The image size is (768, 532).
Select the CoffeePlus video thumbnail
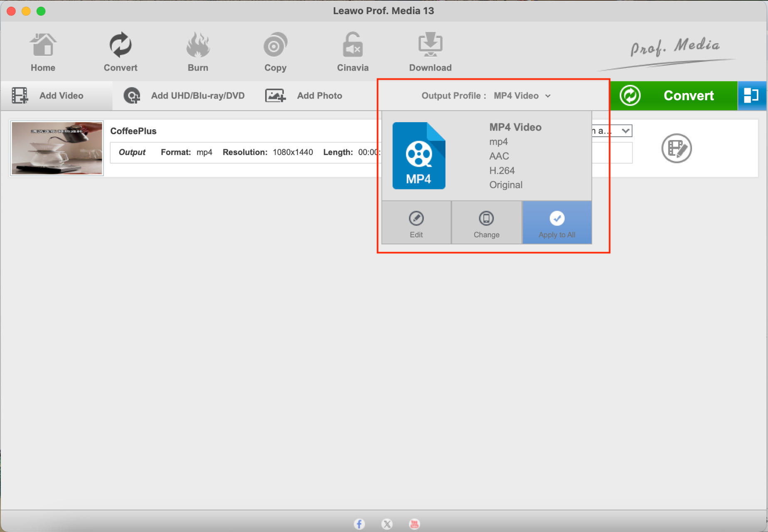(57, 148)
